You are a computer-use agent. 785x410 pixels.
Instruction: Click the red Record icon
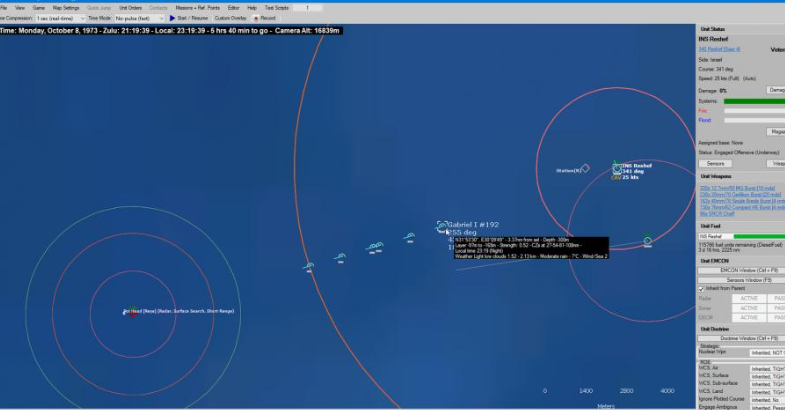(256, 19)
